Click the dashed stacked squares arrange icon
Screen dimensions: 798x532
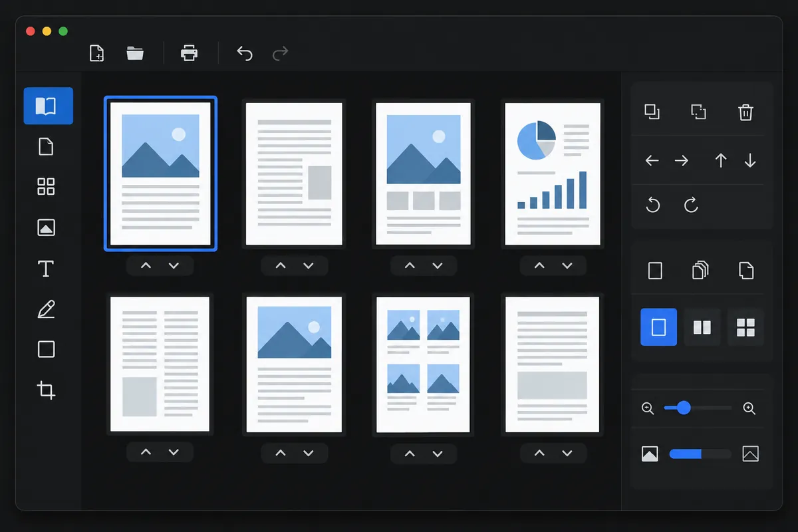coord(698,112)
